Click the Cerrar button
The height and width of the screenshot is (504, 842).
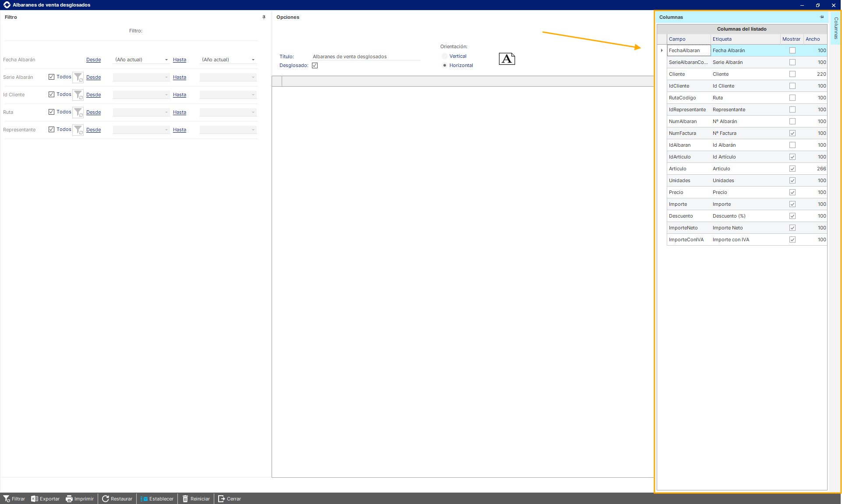pyautogui.click(x=230, y=499)
